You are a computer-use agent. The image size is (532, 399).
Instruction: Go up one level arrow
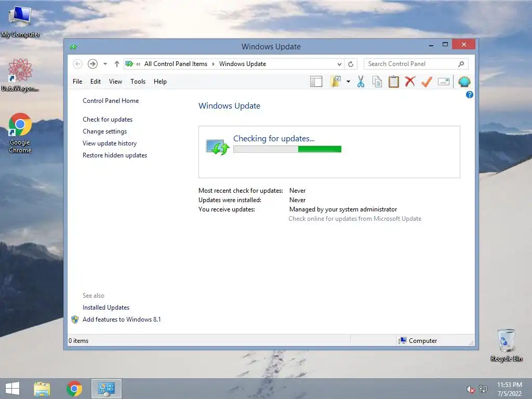[x=117, y=64]
